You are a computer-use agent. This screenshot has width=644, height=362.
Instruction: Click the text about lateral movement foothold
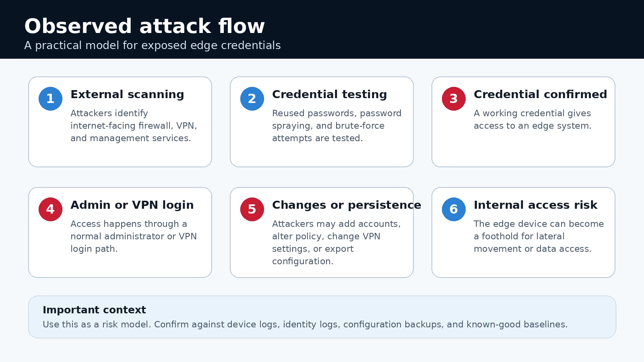pyautogui.click(x=539, y=236)
